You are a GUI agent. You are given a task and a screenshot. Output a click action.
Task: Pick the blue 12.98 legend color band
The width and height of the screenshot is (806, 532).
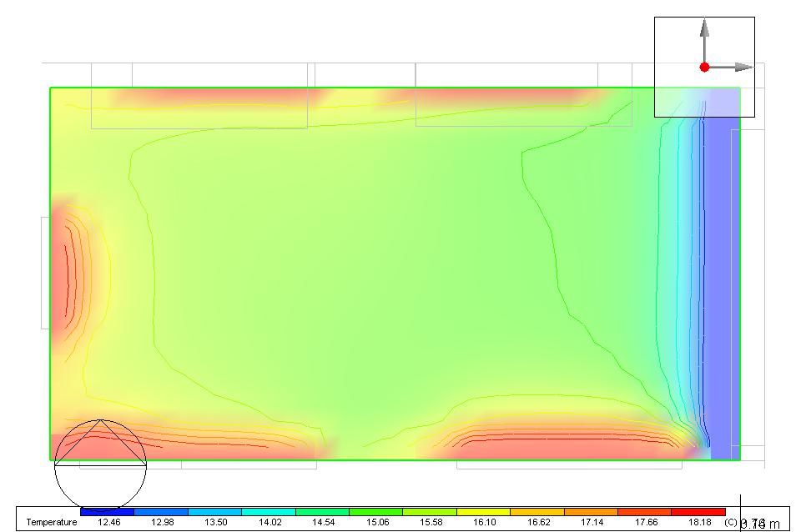(x=161, y=512)
